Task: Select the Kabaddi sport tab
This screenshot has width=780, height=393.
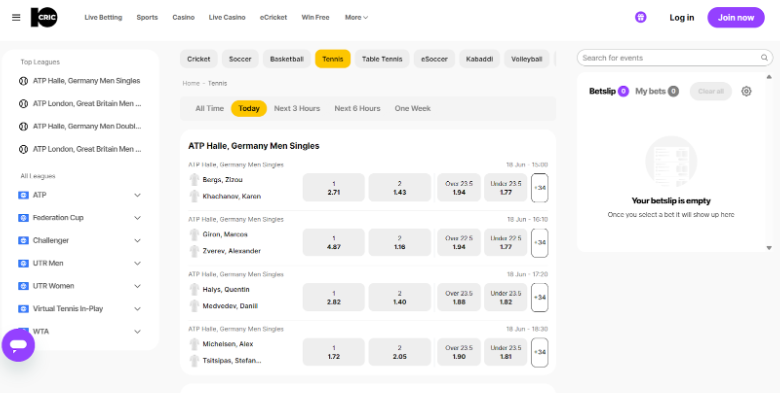Action: pos(479,59)
